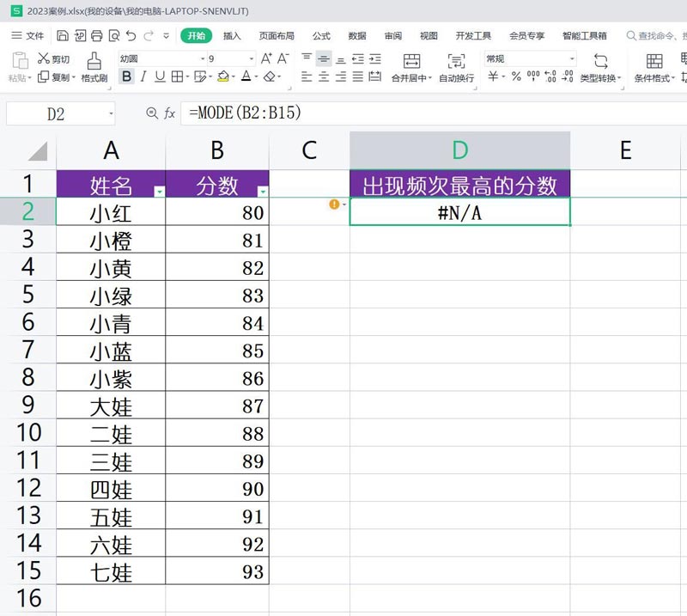Click the 自动换行 (Wrap Text) button
The height and width of the screenshot is (616, 687).
(x=456, y=68)
